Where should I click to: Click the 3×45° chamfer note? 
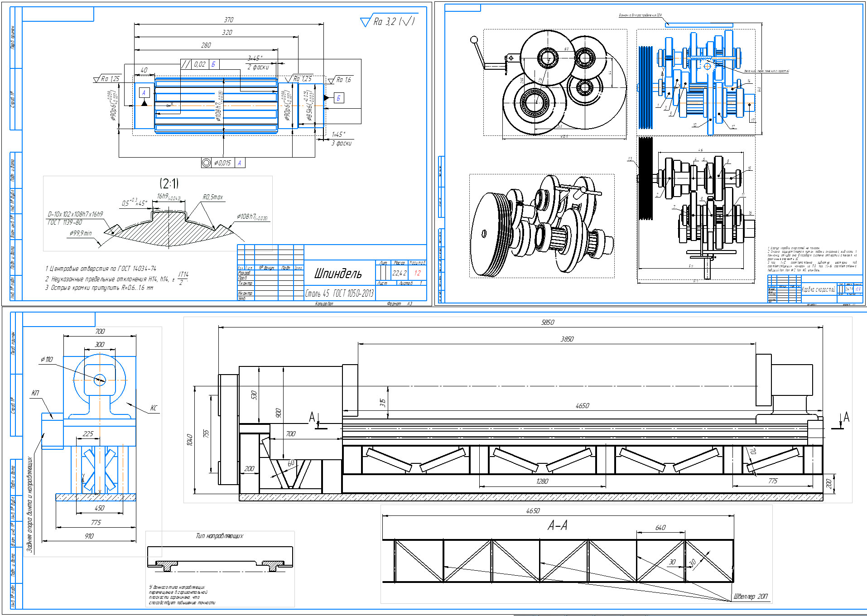pos(255,58)
